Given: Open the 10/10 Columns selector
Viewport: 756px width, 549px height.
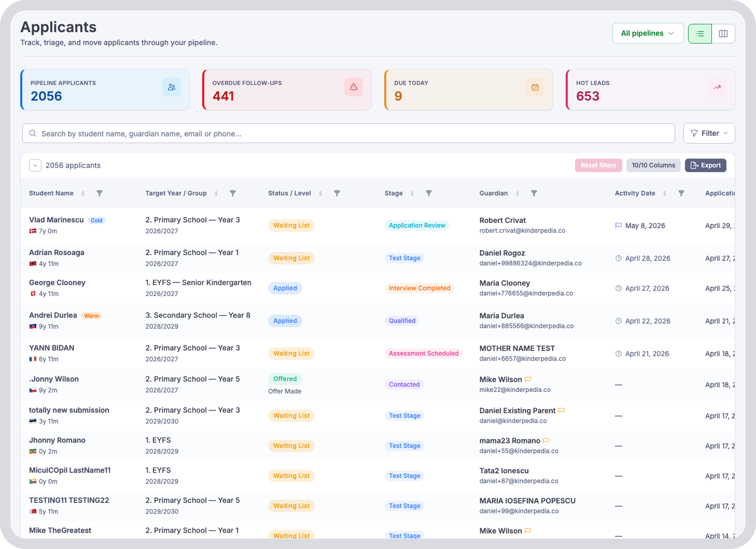Looking at the screenshot, I should pos(653,165).
